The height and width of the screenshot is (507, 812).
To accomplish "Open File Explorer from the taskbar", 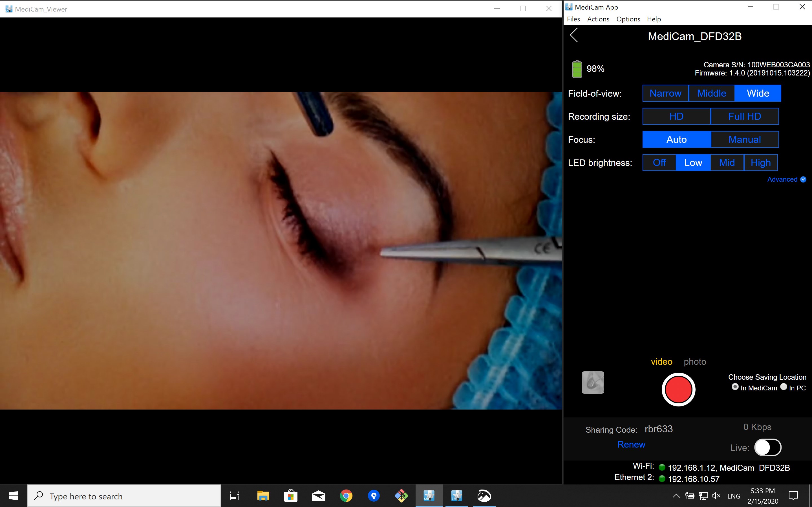I will coord(263,496).
